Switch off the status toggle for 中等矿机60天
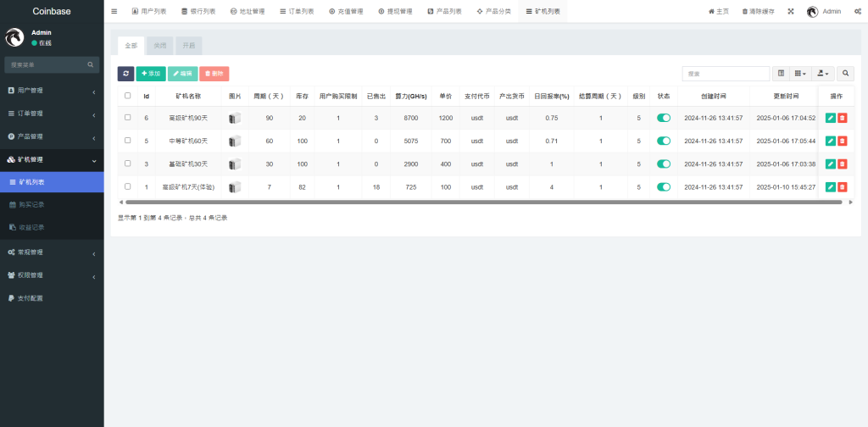868x427 pixels. 664,141
